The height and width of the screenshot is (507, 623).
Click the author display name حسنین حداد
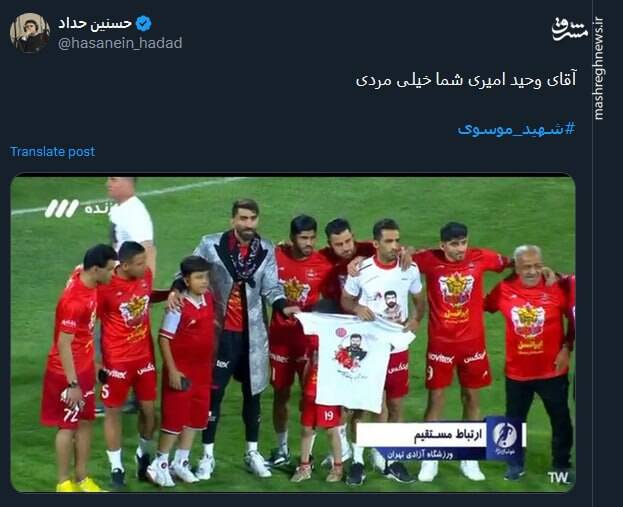click(x=95, y=23)
